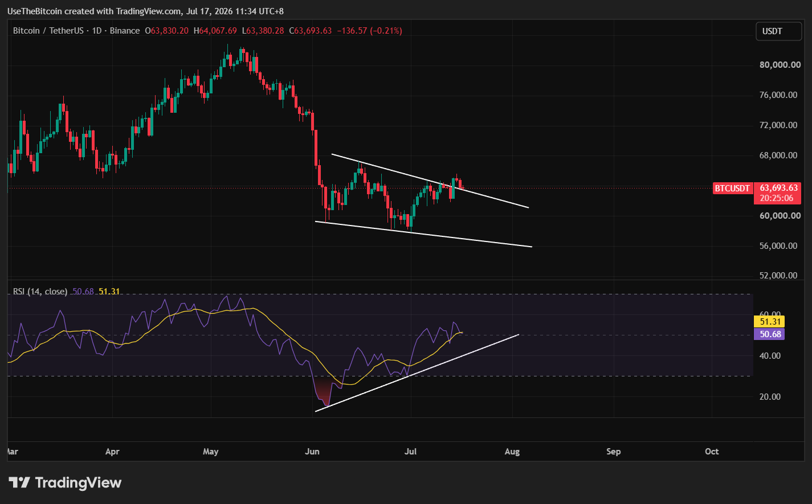The height and width of the screenshot is (504, 812).
Task: Click the Aug marker on time axis
Action: pos(512,452)
